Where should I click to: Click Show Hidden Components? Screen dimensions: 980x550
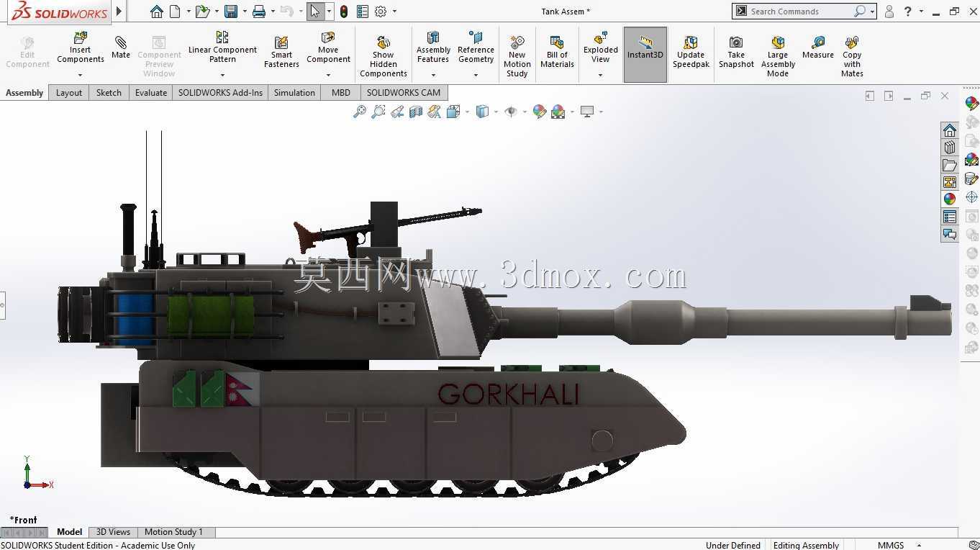384,56
